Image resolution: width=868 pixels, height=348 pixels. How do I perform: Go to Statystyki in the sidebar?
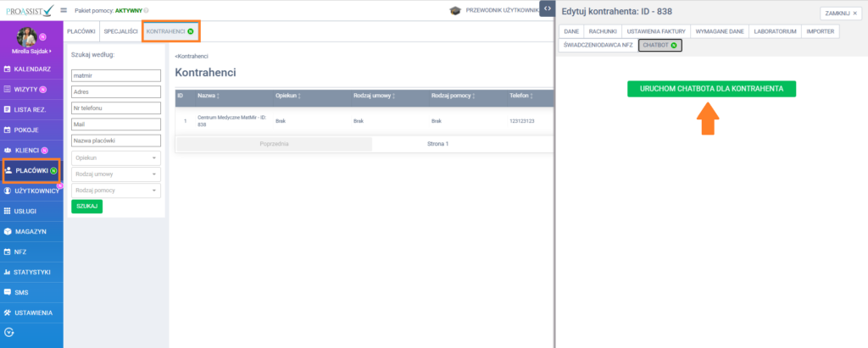click(31, 272)
